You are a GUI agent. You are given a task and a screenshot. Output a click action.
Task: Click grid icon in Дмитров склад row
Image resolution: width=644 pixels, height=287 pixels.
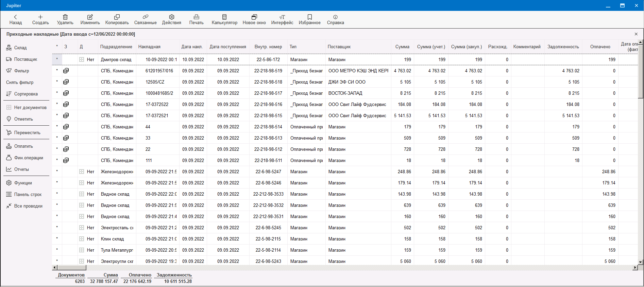pyautogui.click(x=82, y=59)
